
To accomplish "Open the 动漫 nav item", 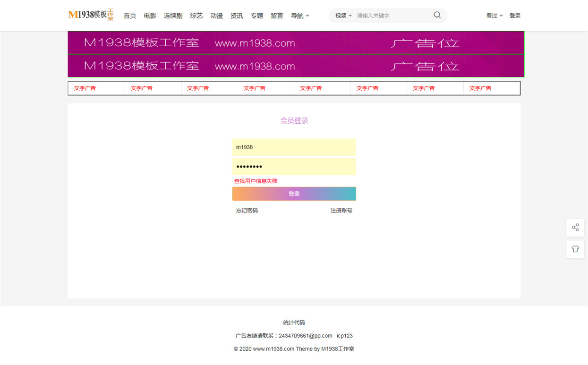I will (x=217, y=16).
